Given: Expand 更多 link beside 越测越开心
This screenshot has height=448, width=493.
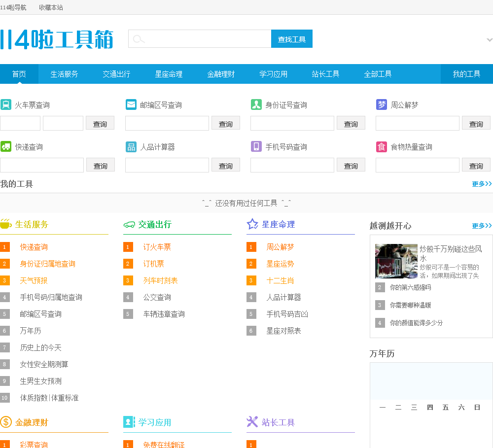Looking at the screenshot, I should (x=482, y=226).
